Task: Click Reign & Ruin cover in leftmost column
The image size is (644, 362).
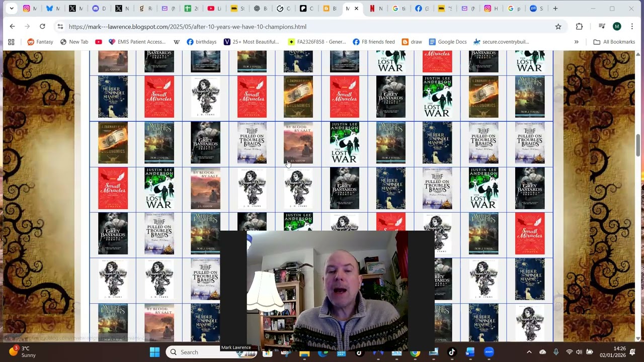Action: coord(113,280)
